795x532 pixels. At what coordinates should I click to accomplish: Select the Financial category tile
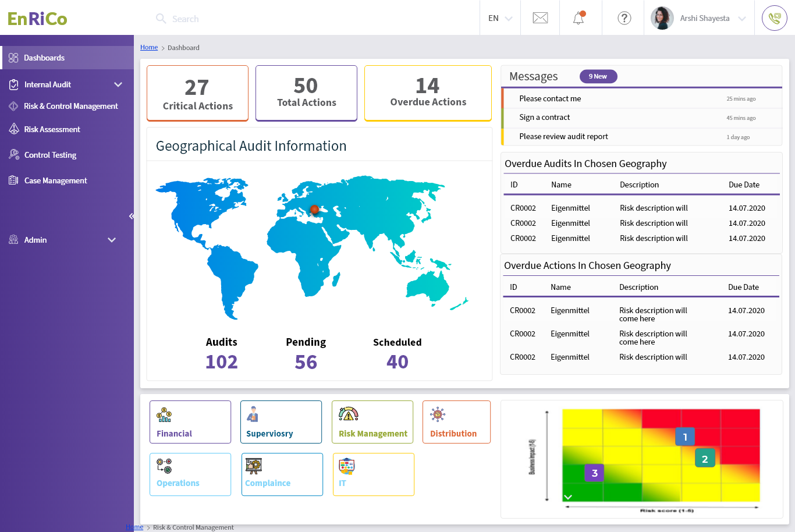(190, 421)
